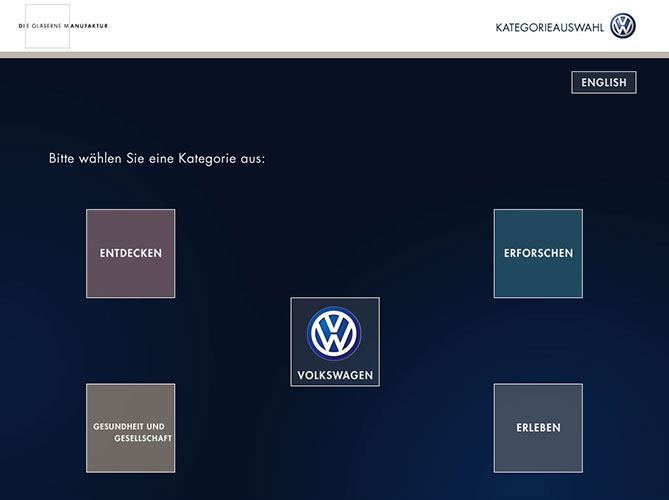This screenshot has width=669, height=500.
Task: Click the KATEGORIEAUSWAHL header title
Action: [550, 27]
